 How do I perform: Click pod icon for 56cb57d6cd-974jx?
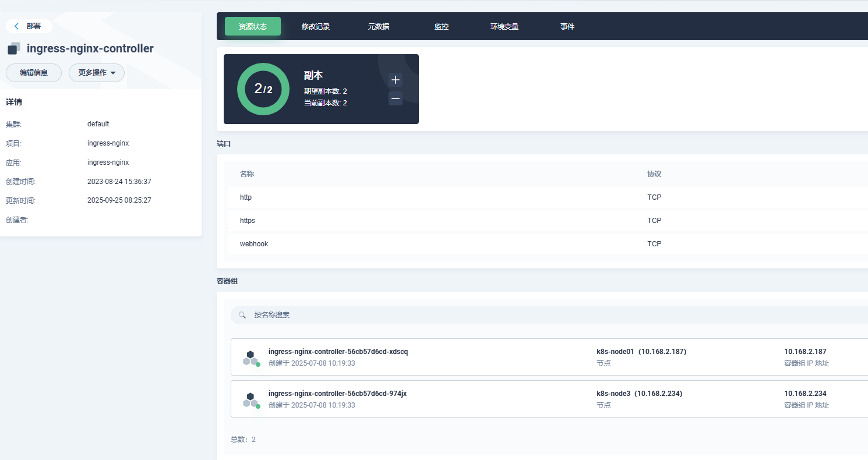click(250, 399)
